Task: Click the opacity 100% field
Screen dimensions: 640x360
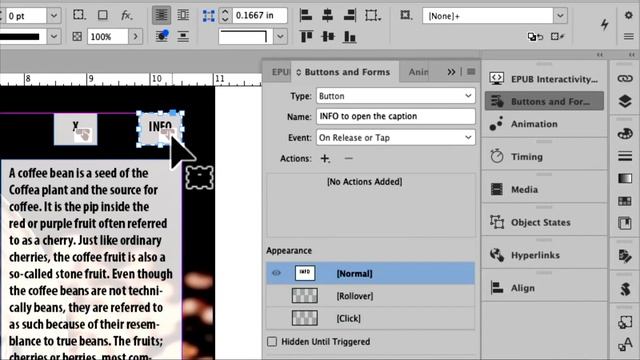Action: [x=108, y=37]
